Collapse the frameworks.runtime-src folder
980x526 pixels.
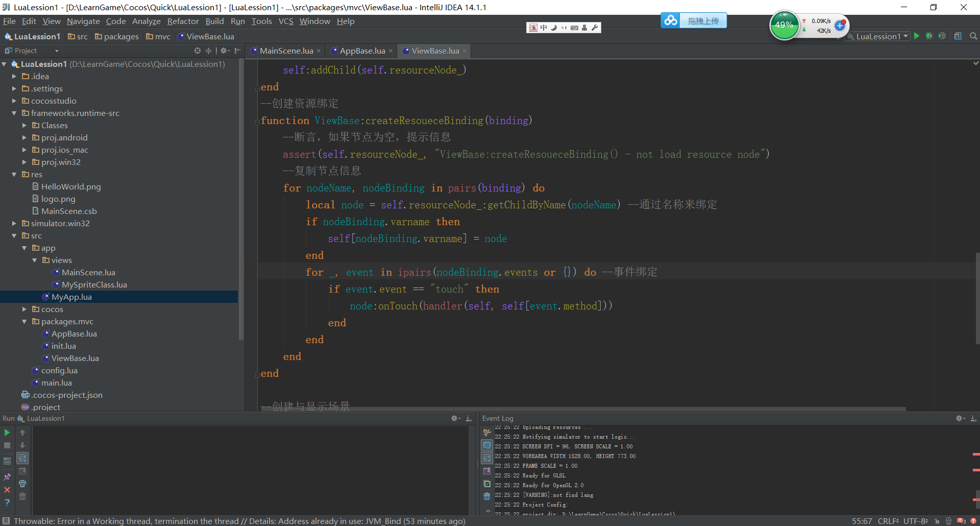14,113
